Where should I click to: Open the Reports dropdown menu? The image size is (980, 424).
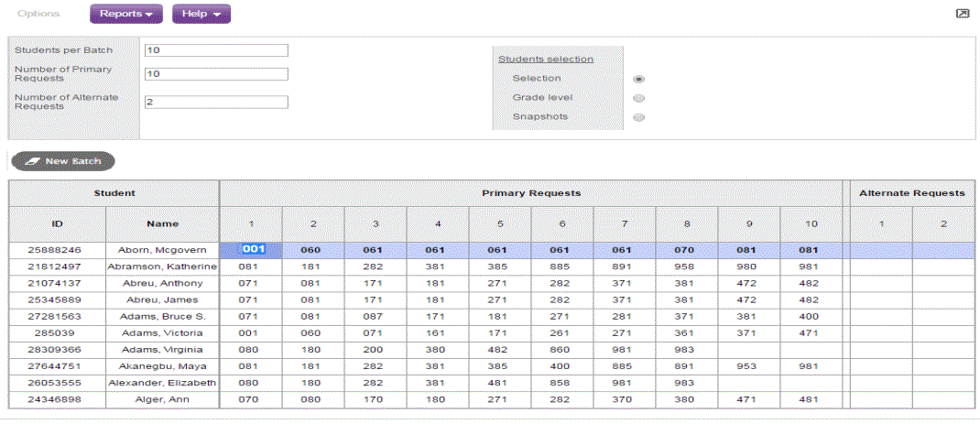[125, 14]
